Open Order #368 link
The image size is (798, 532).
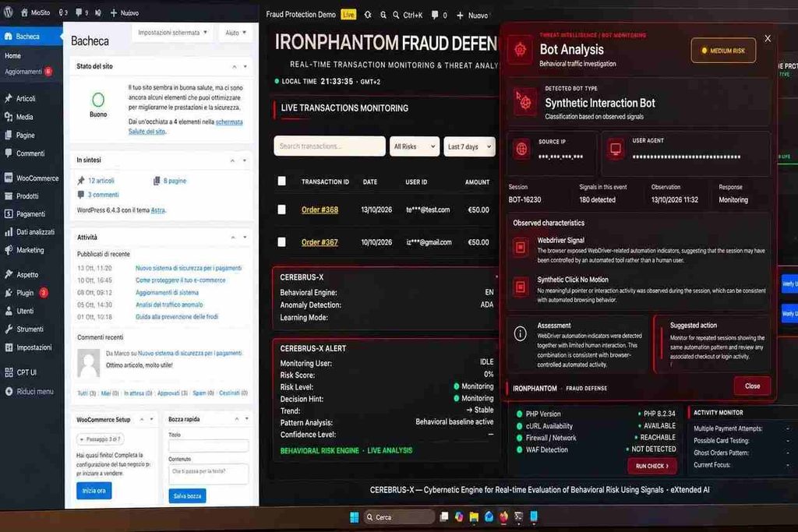coord(320,210)
